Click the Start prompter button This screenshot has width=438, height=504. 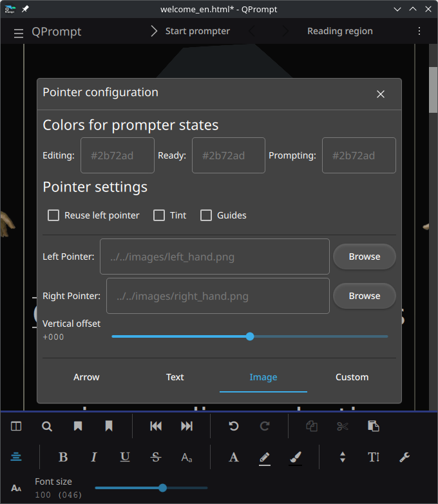tap(191, 31)
